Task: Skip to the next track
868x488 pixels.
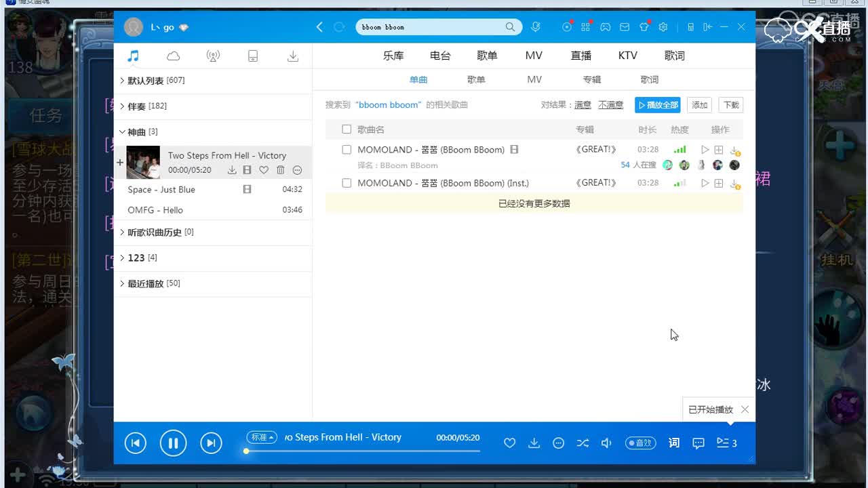Action: coord(211,443)
